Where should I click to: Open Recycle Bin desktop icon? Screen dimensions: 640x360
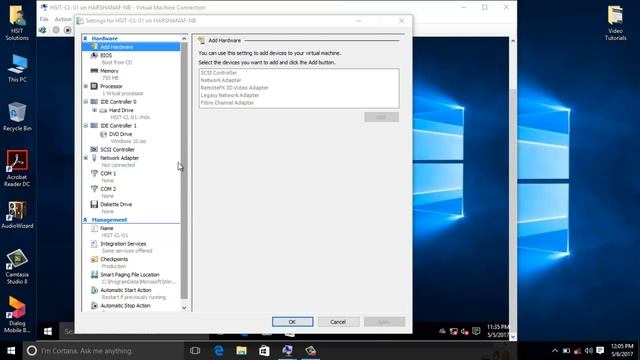(x=17, y=116)
